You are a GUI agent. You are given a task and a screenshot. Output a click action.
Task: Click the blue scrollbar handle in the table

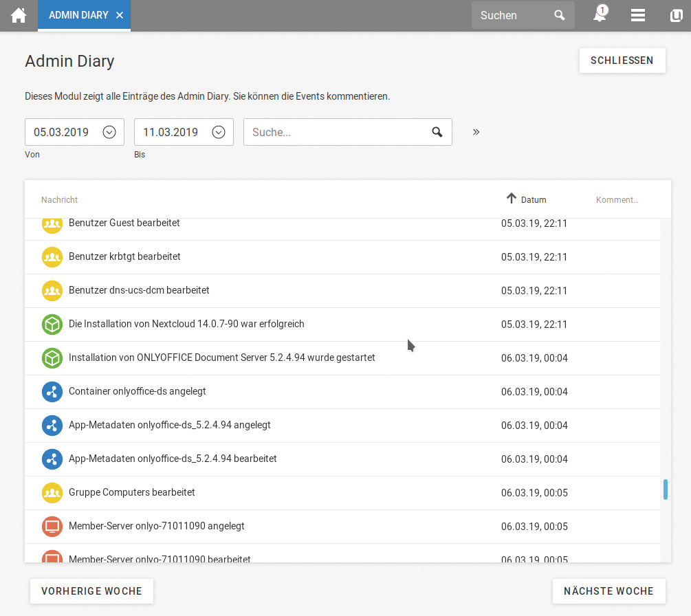pos(666,489)
